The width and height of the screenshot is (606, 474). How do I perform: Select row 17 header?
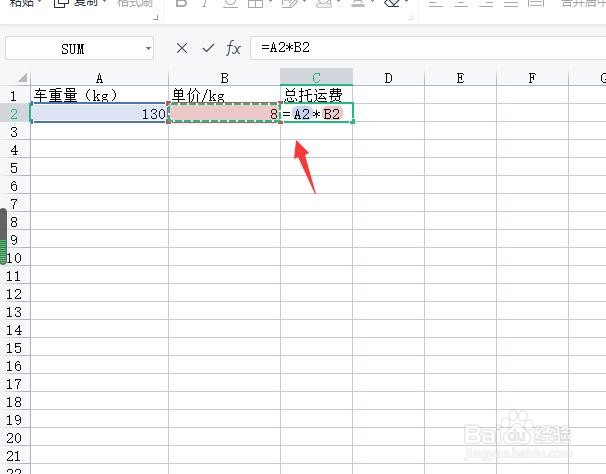click(14, 384)
